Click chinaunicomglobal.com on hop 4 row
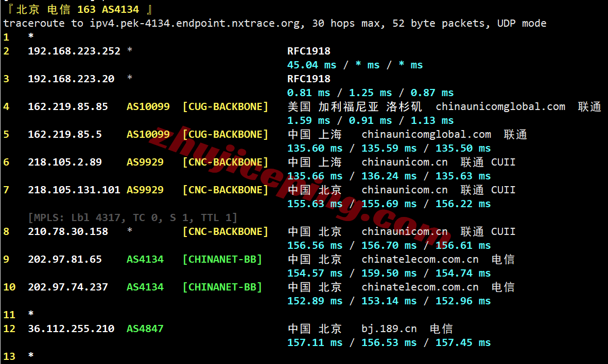The image size is (608, 364). pyautogui.click(x=500, y=107)
